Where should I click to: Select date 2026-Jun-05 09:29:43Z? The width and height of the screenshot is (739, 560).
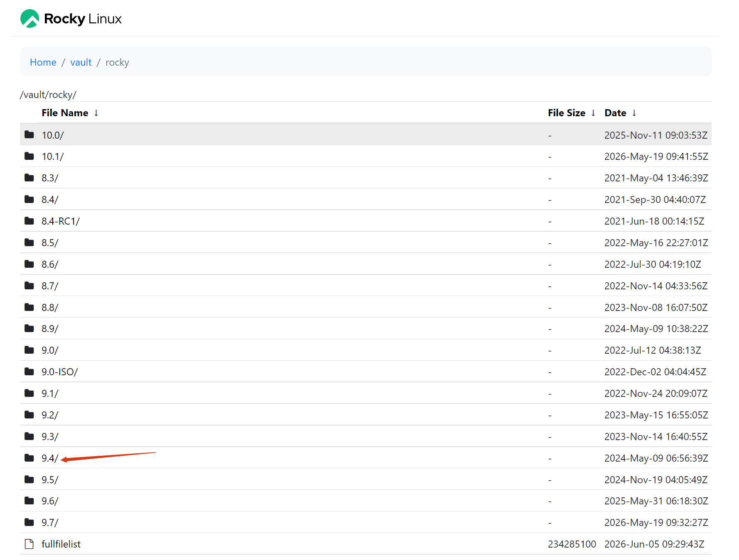click(x=655, y=544)
